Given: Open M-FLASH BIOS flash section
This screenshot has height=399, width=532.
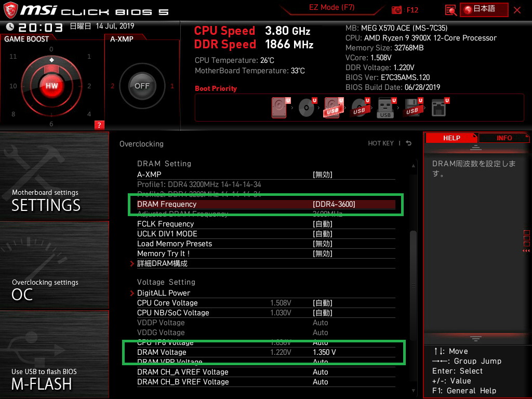Looking at the screenshot, I should pos(54,354).
